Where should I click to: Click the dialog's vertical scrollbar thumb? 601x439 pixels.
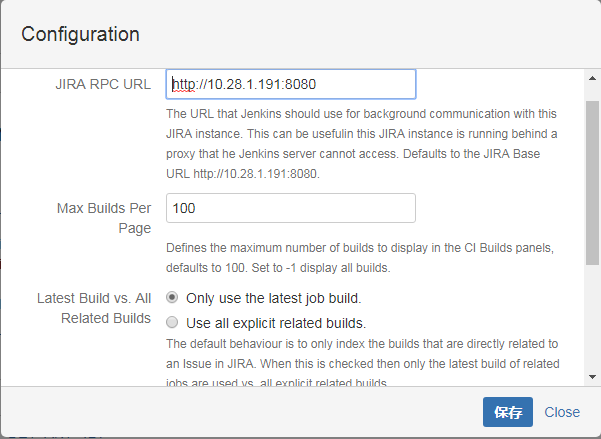[x=593, y=183]
